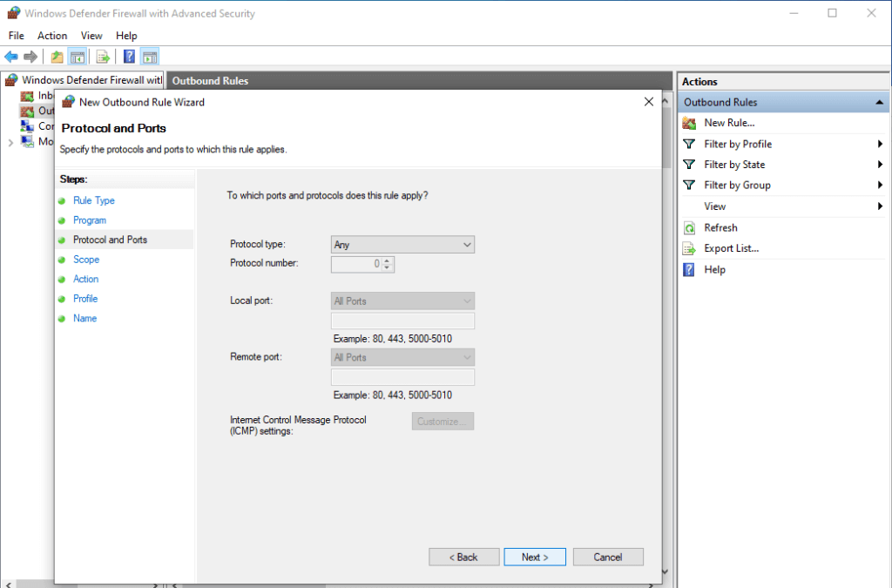This screenshot has height=588, width=892.
Task: Go to the Profile wizard step
Action: [84, 299]
